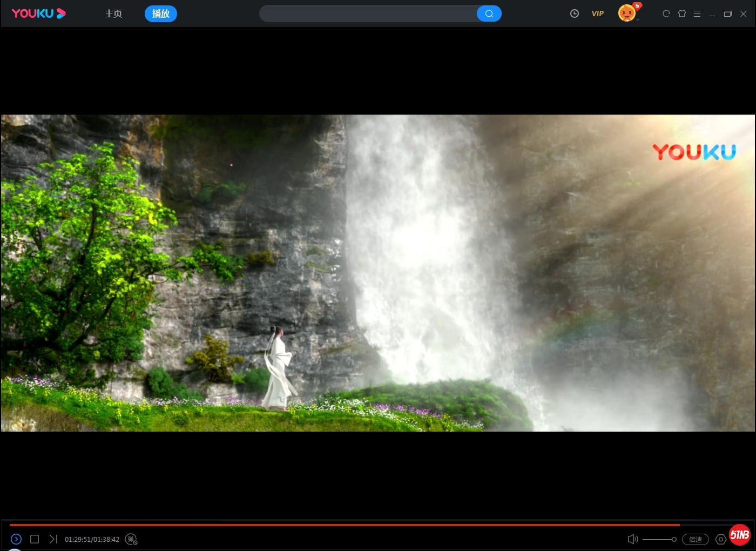
Task: Click inside the search input field
Action: coord(367,14)
